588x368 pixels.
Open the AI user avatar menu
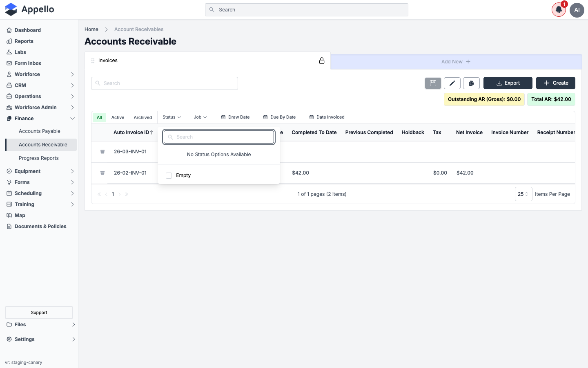[x=577, y=10]
